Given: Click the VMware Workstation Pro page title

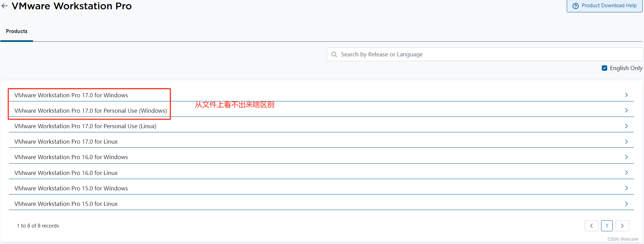Looking at the screenshot, I should tap(71, 6).
